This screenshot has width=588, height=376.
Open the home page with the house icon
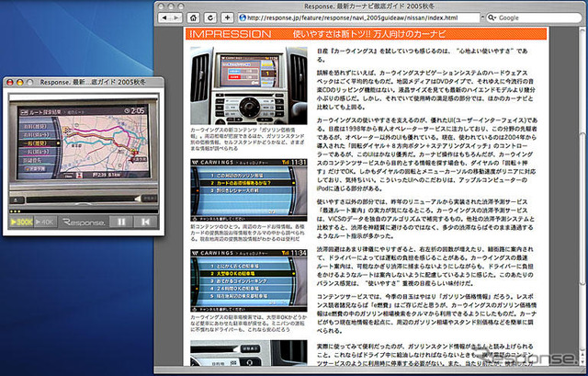(193, 17)
